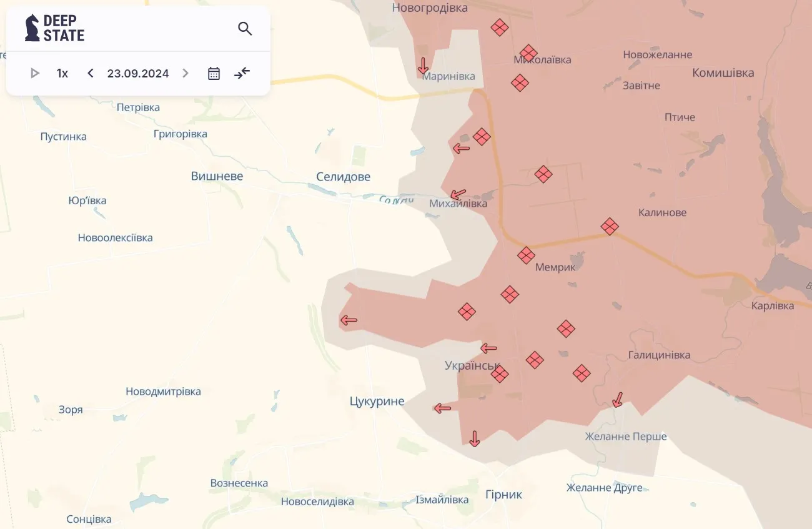
Task: Toggle playback speed from 1x
Action: point(62,73)
